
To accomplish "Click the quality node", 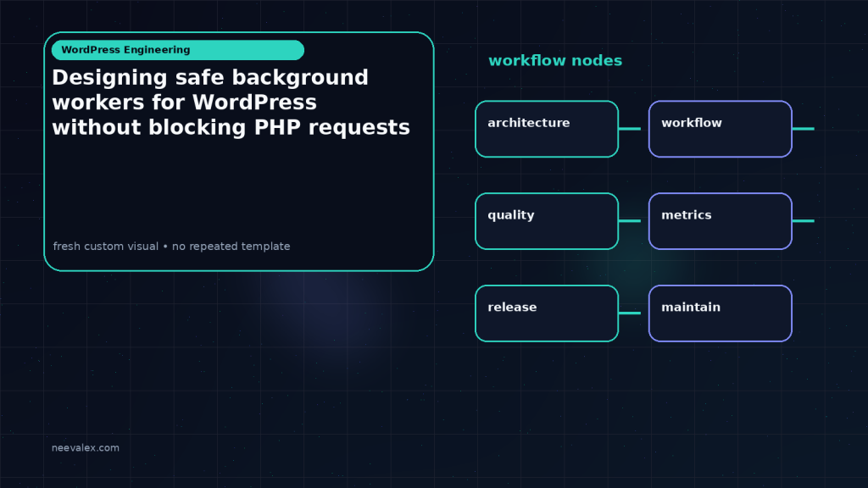I will [547, 221].
